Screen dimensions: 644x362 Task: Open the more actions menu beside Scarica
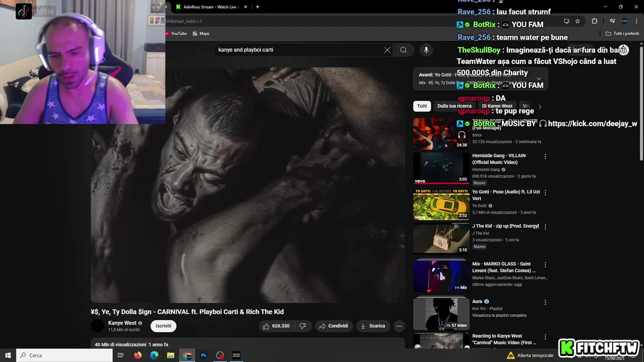[399, 326]
